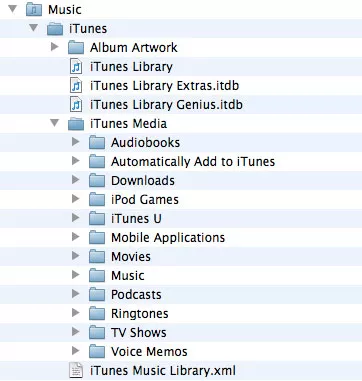Select iTunes Library Genius.itdb file icon
Image resolution: width=362 pixels, height=381 pixels.
(x=76, y=105)
